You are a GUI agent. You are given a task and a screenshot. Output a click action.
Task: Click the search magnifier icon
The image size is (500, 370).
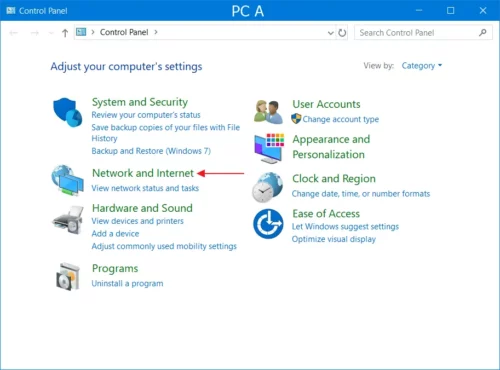(x=483, y=32)
